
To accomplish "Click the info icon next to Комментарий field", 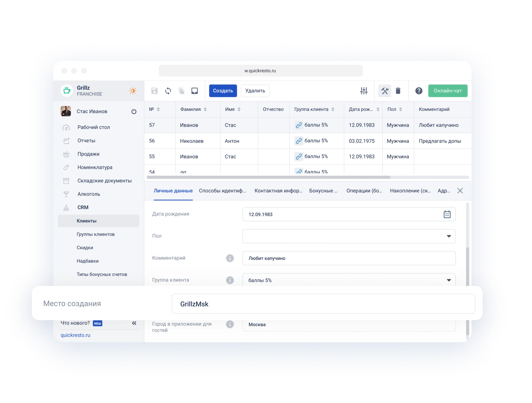I will [228, 257].
